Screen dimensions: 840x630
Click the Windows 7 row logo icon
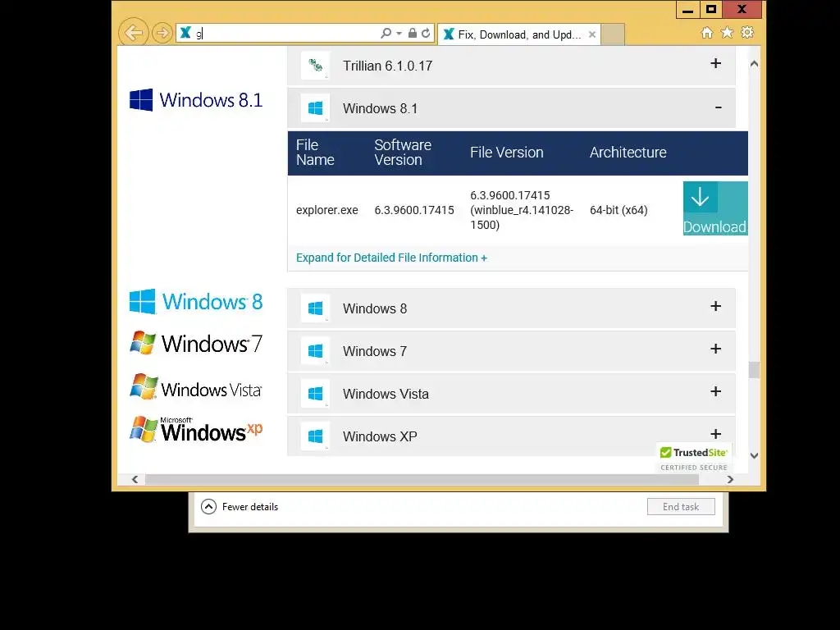(315, 351)
